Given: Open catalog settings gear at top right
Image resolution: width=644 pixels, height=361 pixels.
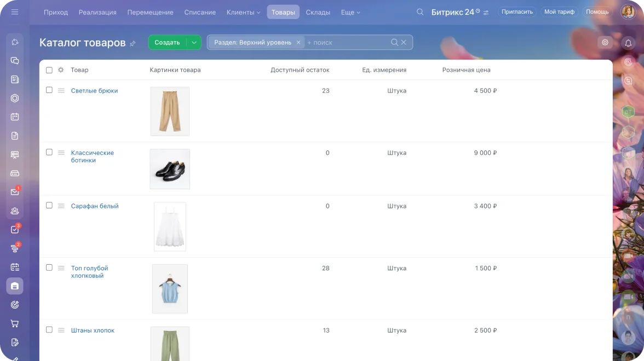Looking at the screenshot, I should click(605, 42).
